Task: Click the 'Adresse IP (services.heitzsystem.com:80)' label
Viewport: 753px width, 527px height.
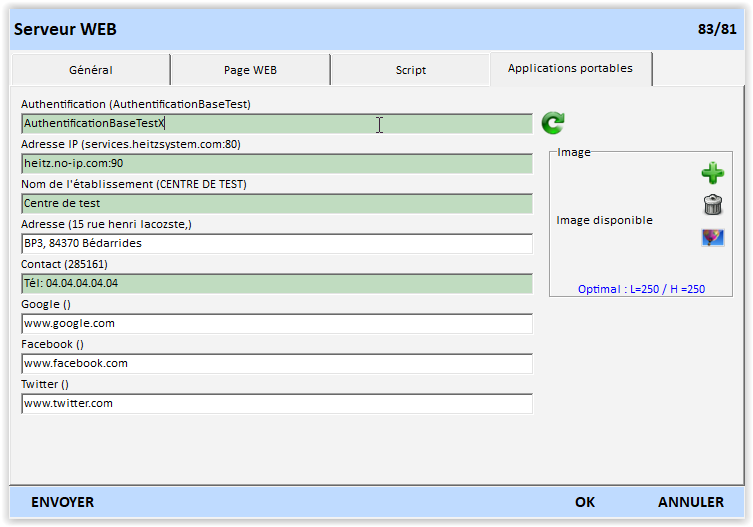Action: coord(131,144)
